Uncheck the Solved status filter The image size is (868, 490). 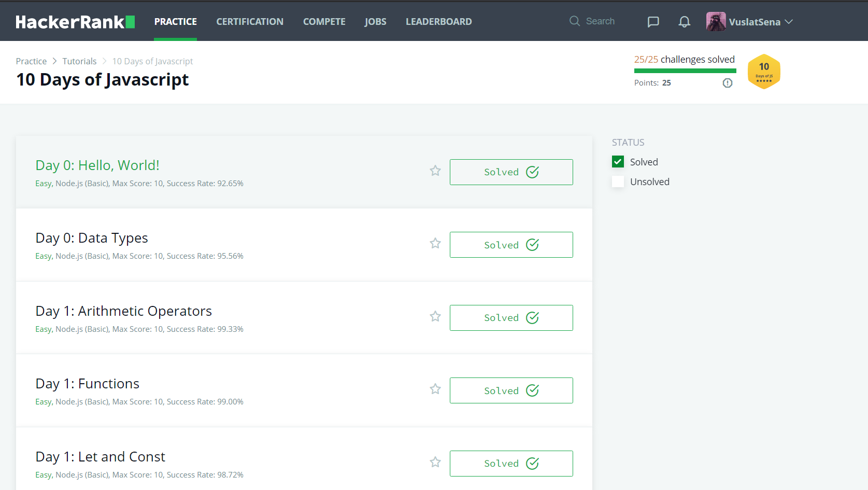point(618,161)
